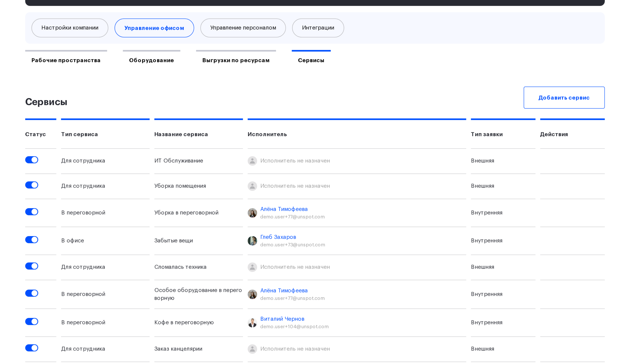Select the Уборка помещения service name
This screenshot has height=364, width=630.
pos(180,186)
